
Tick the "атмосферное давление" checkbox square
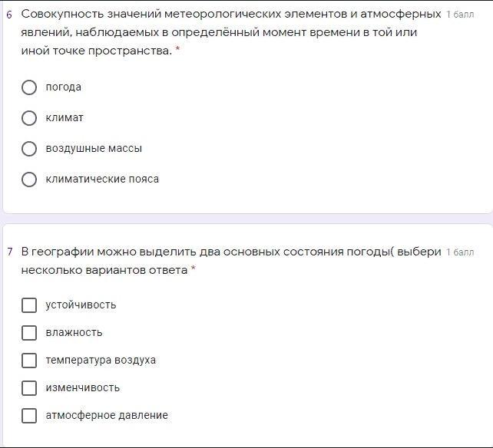(x=29, y=416)
